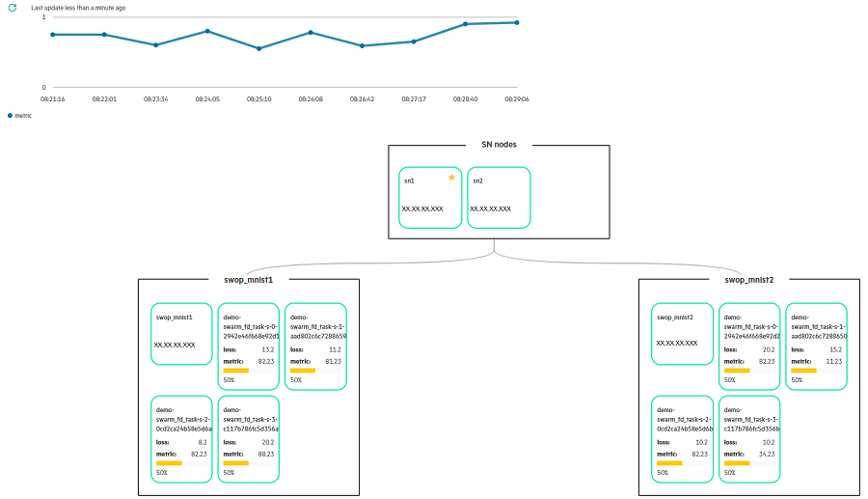
Task: Click the refresh icon beside Last update
Action: [13, 7]
